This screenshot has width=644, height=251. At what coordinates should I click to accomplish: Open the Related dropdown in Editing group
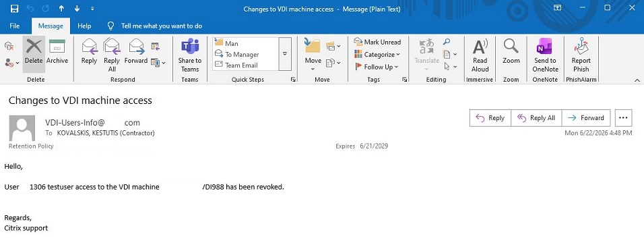click(450, 54)
